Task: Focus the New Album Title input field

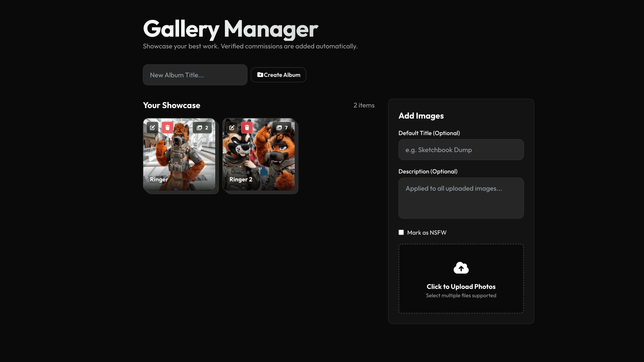Action: tap(195, 75)
